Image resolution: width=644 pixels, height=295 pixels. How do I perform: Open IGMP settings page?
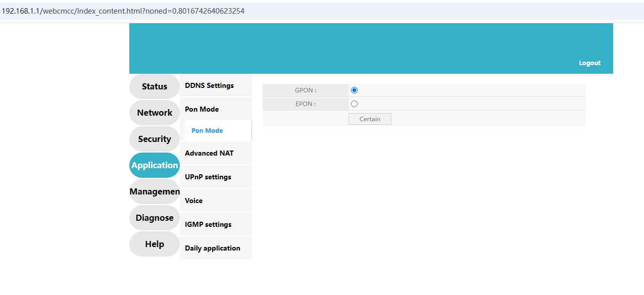tap(208, 224)
